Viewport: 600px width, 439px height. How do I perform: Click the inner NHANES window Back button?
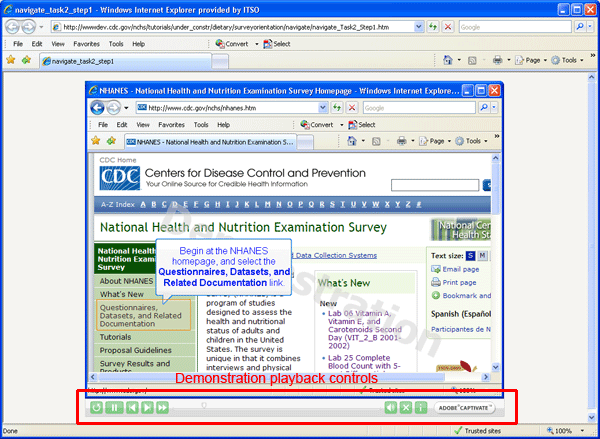pyautogui.click(x=98, y=108)
